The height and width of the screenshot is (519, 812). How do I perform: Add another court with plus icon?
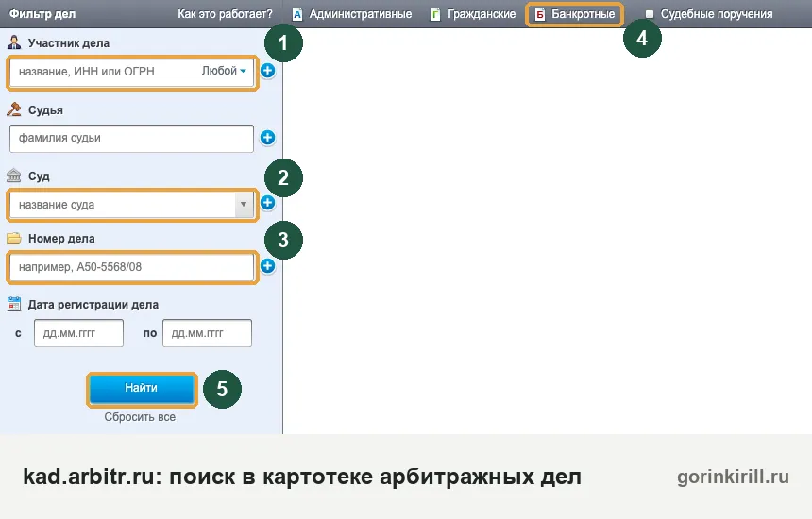click(268, 203)
